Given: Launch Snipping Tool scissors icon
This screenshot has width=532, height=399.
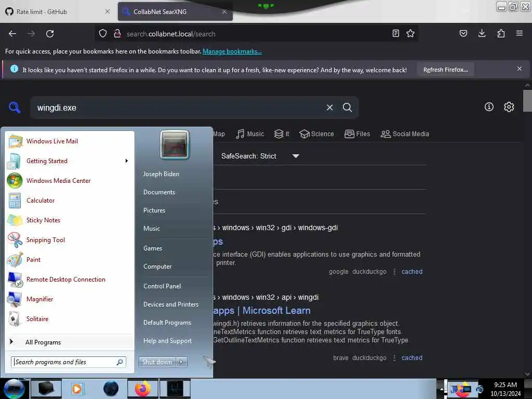Looking at the screenshot, I should point(15,240).
